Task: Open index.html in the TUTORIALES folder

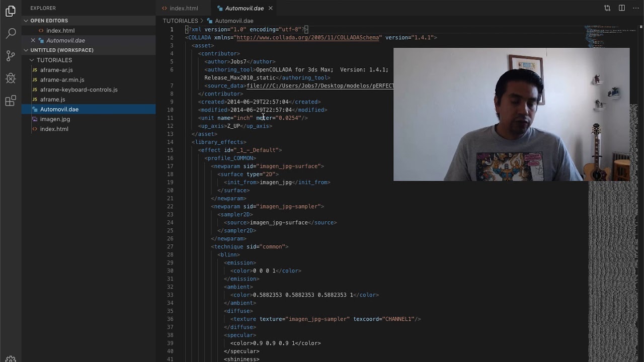Action: point(54,129)
